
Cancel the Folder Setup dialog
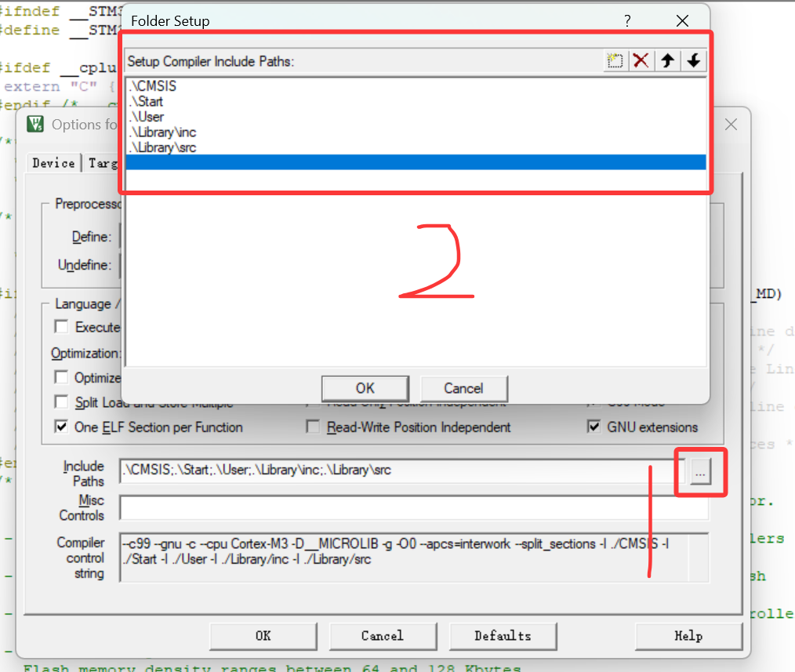(463, 388)
